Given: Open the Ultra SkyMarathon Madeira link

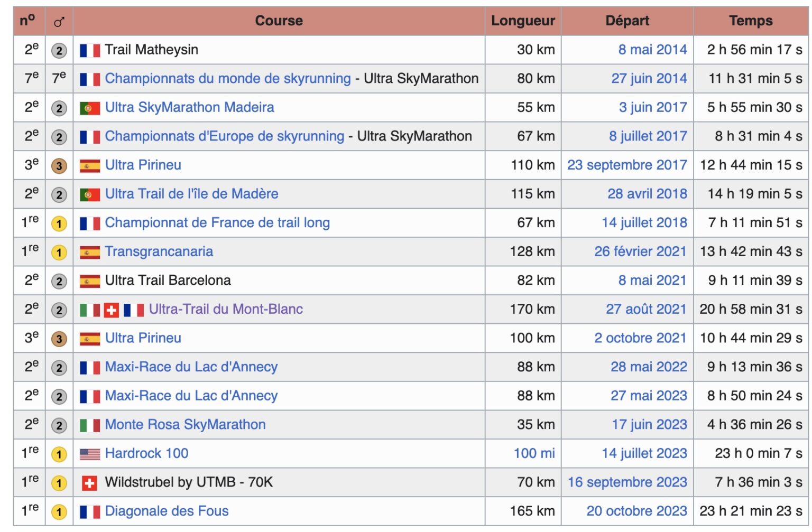Looking at the screenshot, I should [x=190, y=107].
